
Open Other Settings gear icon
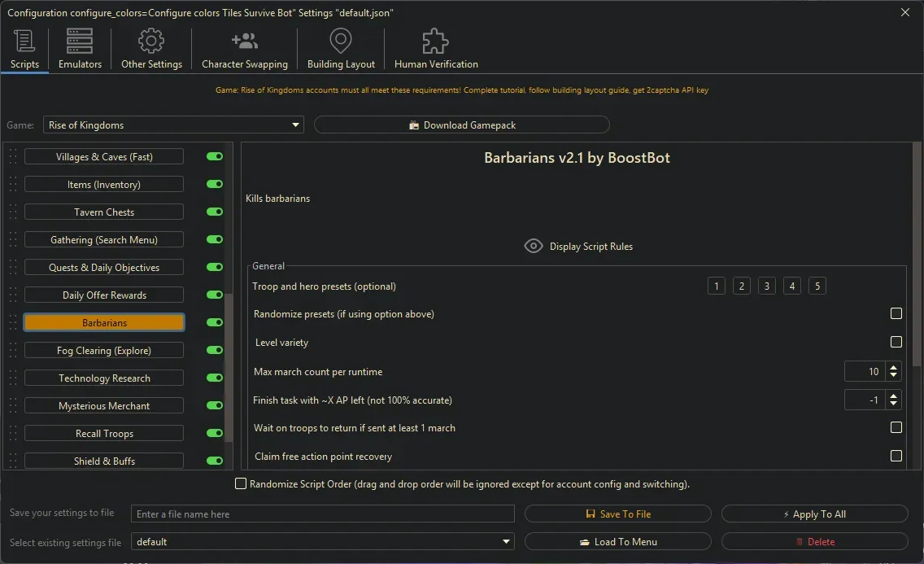click(x=151, y=42)
